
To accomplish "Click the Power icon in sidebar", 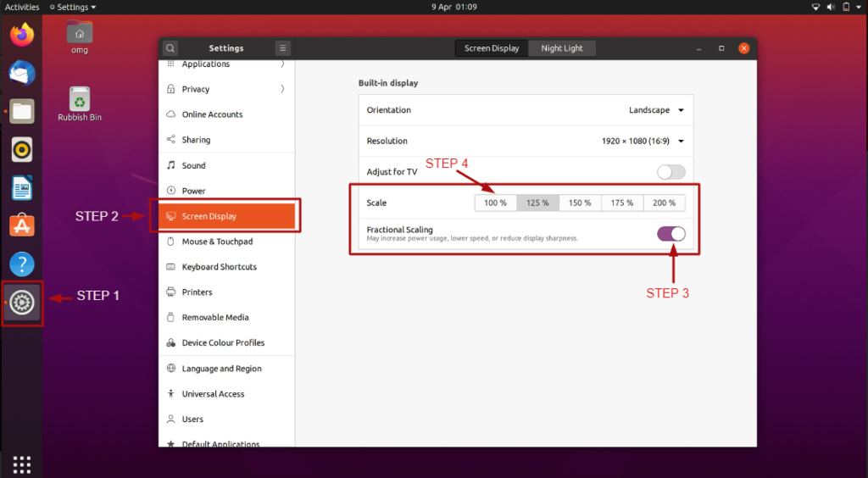I will 171,191.
